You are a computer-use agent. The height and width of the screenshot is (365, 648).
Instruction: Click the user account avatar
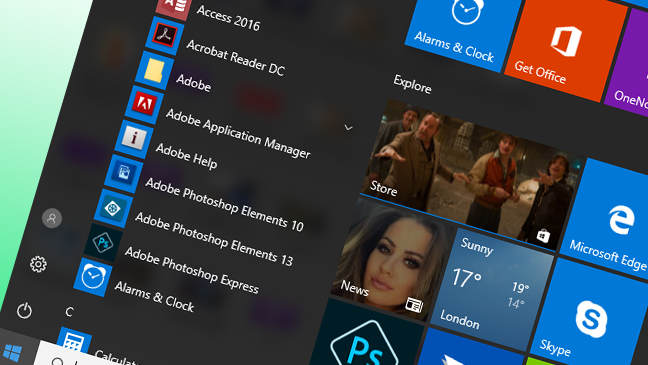[x=52, y=218]
